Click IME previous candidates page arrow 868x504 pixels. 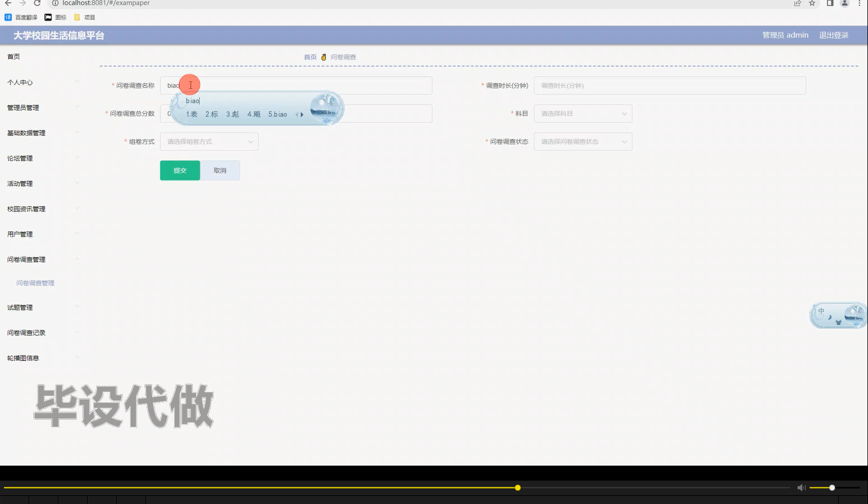tap(297, 115)
